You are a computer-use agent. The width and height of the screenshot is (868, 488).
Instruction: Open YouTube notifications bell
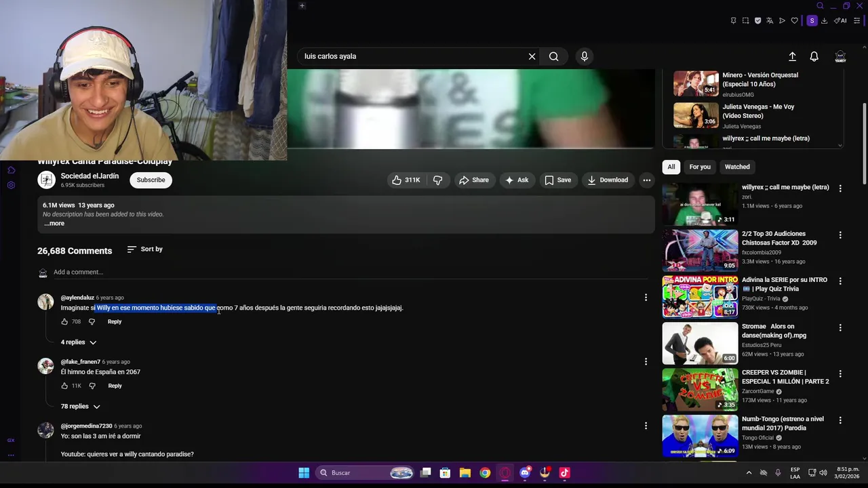coord(814,56)
